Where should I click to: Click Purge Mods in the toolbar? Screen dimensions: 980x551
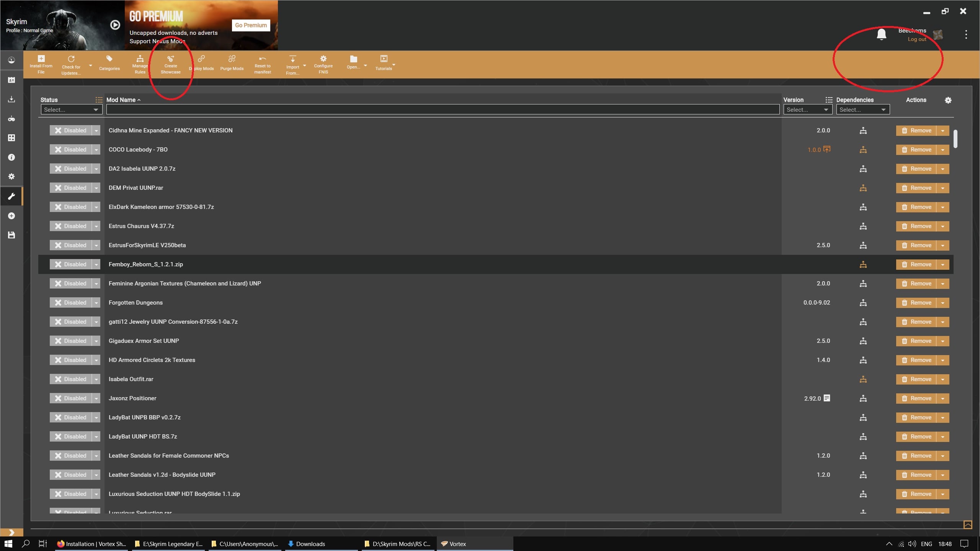pos(232,64)
